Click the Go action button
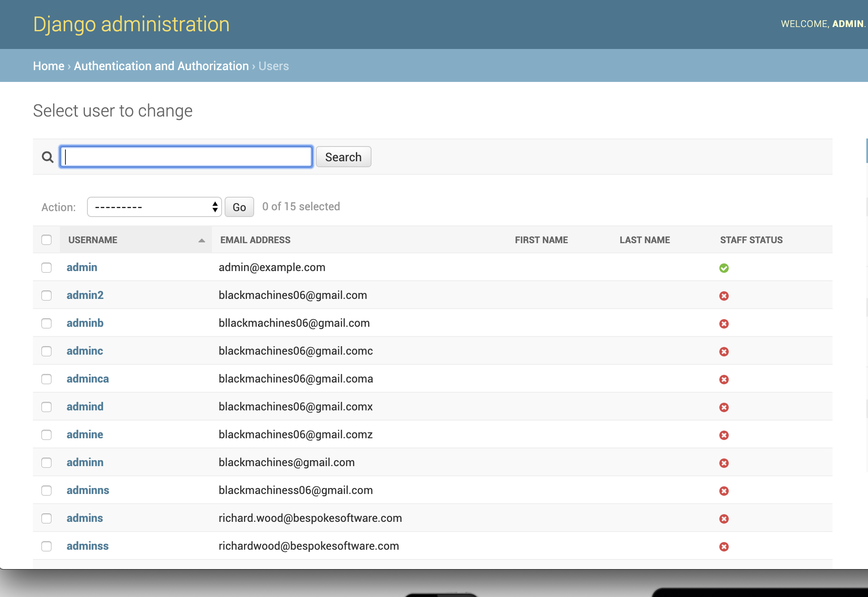868x597 pixels. 238,206
